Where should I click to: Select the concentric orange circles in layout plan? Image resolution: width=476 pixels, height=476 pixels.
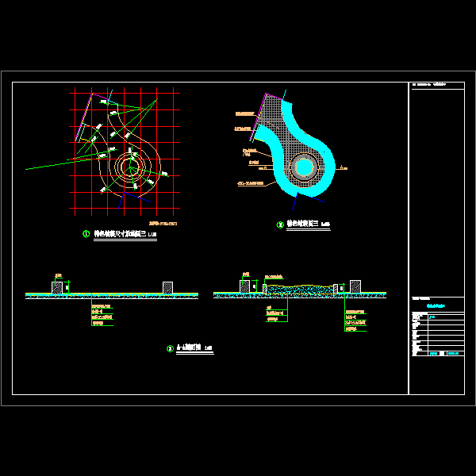click(x=130, y=167)
